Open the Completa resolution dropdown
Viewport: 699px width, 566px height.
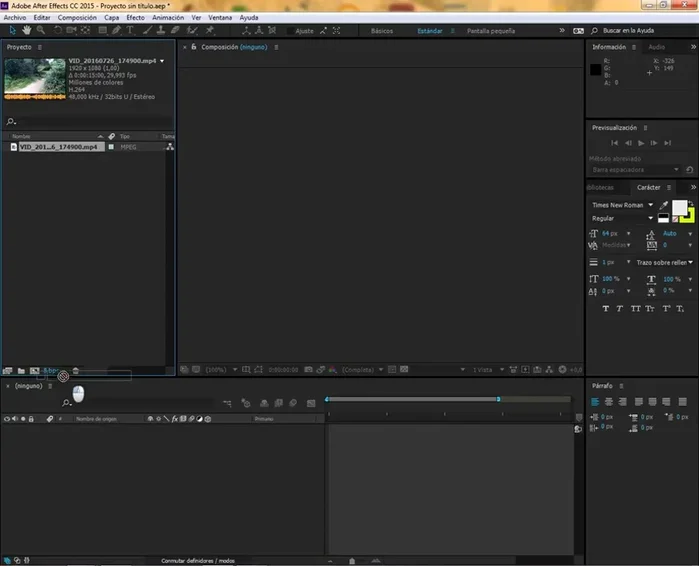pyautogui.click(x=362, y=369)
